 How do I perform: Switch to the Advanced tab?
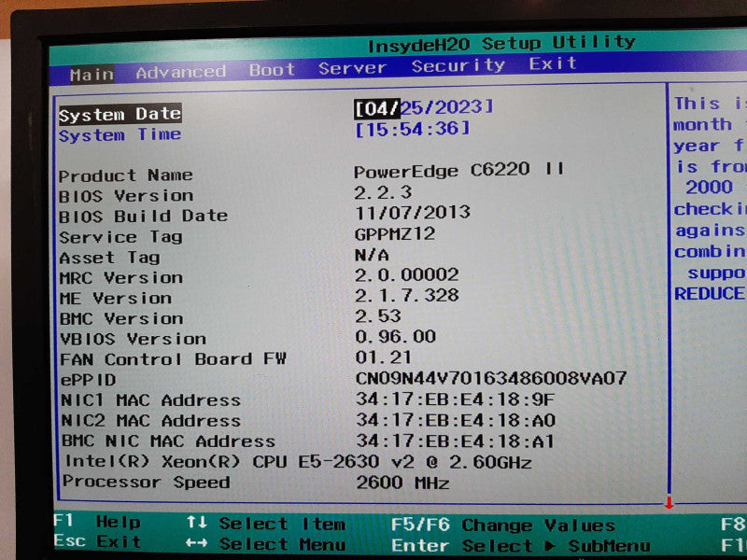[180, 72]
